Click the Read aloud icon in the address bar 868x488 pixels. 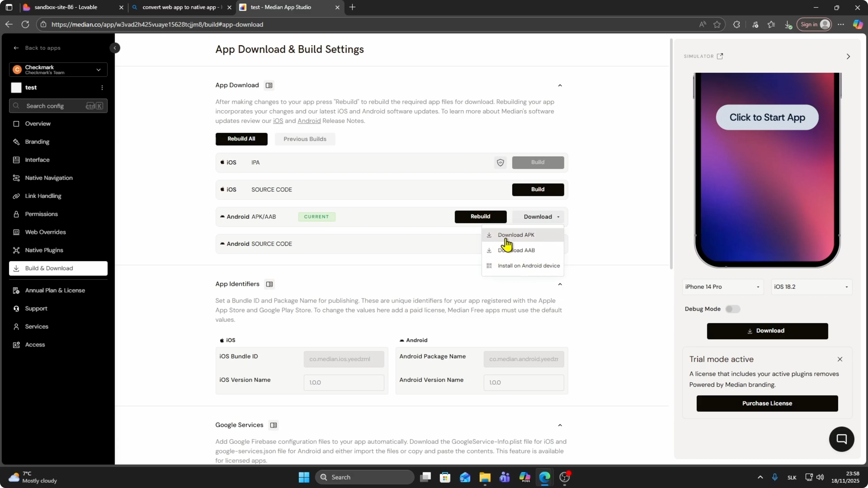tap(703, 24)
